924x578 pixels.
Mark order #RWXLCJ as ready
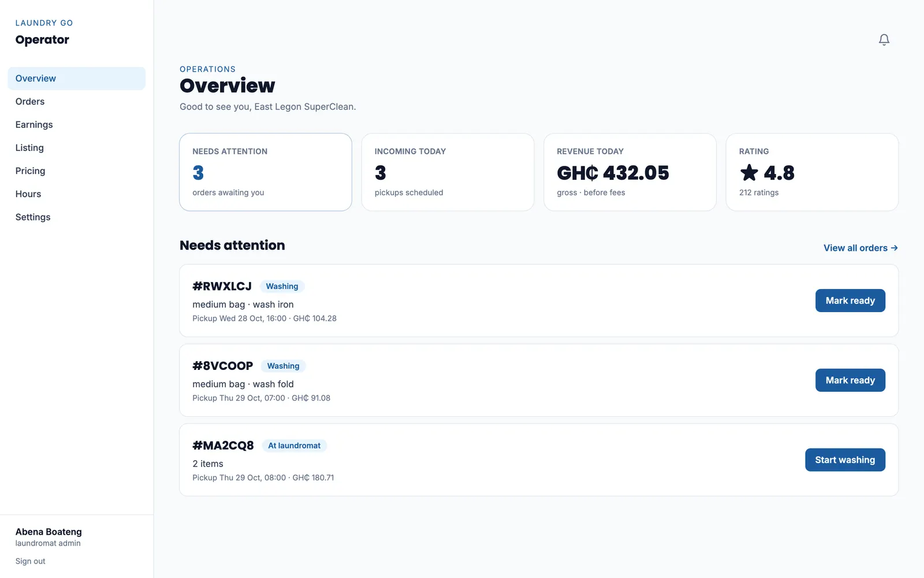coord(850,301)
